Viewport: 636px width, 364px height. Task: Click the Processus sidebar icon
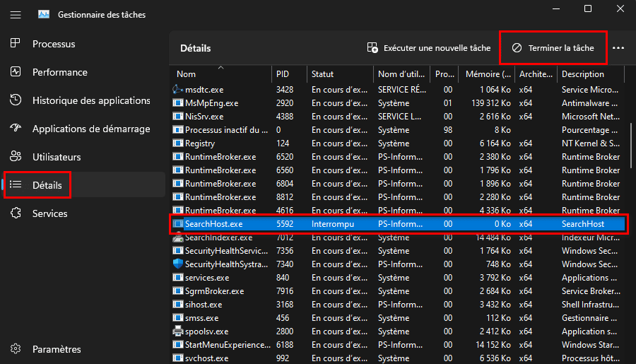tap(16, 43)
